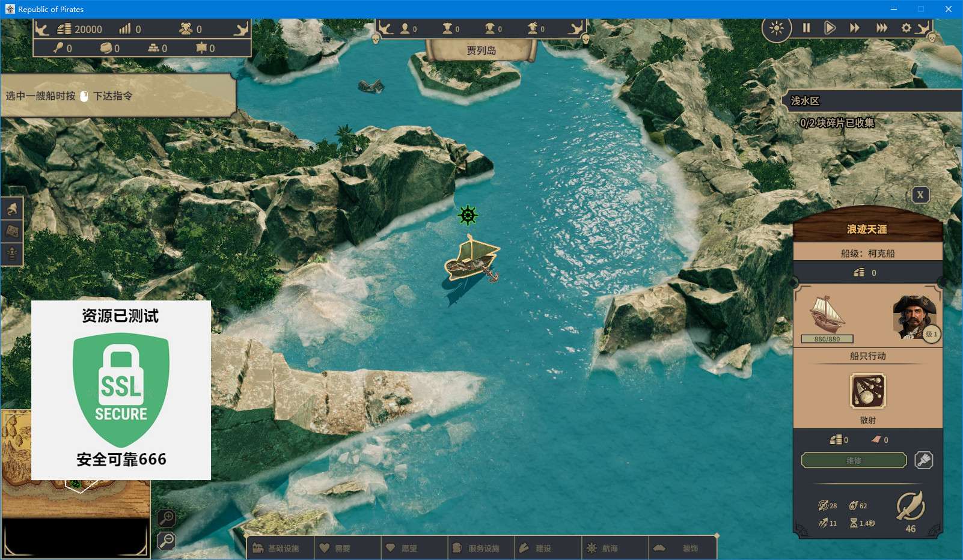Open the 服务设施 services build tab
Viewport: 963px width, 560px height.
click(x=480, y=548)
